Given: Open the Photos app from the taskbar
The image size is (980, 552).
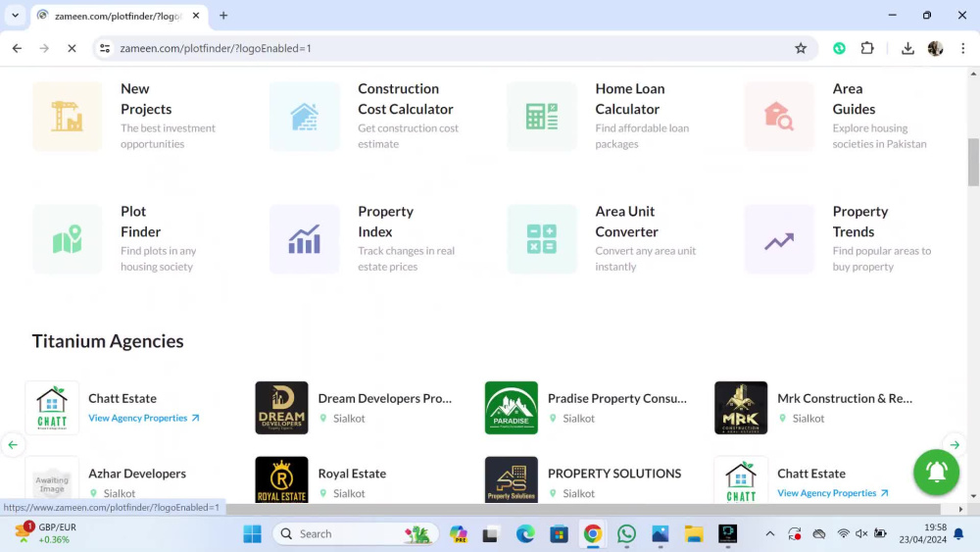Looking at the screenshot, I should tap(660, 534).
